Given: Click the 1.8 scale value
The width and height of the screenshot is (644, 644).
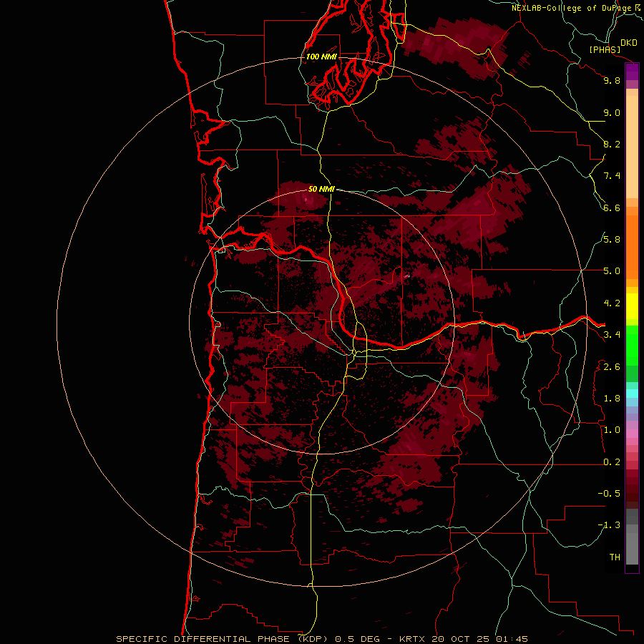Looking at the screenshot, I should point(612,399).
